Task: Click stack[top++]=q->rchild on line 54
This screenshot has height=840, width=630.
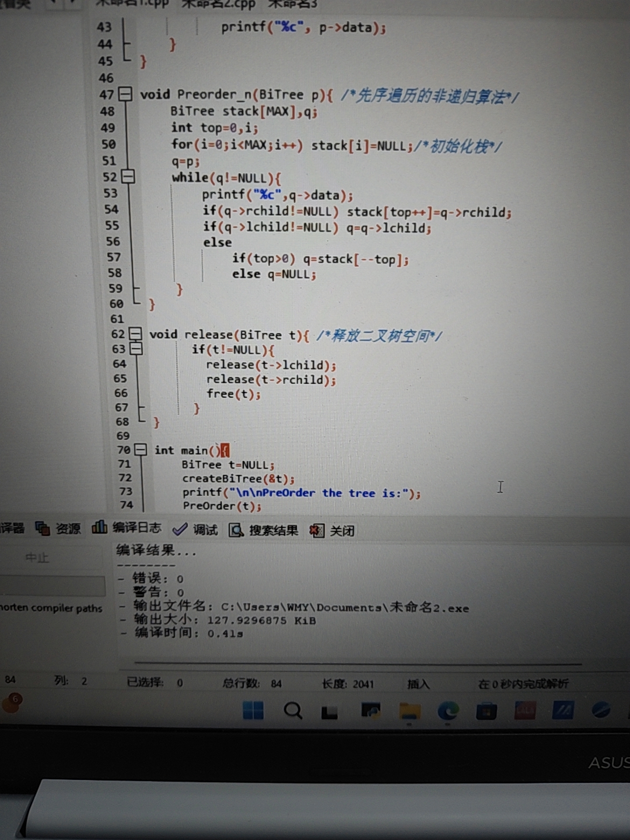Action: 429,212
